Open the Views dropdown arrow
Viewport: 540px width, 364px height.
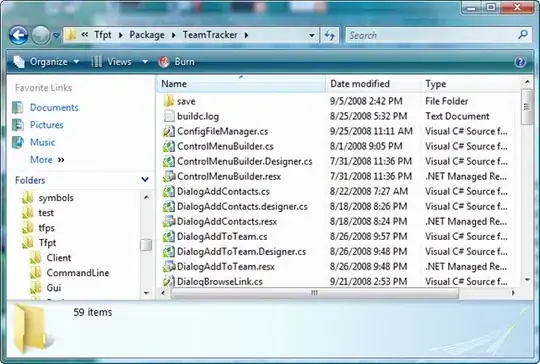pyautogui.click(x=145, y=62)
